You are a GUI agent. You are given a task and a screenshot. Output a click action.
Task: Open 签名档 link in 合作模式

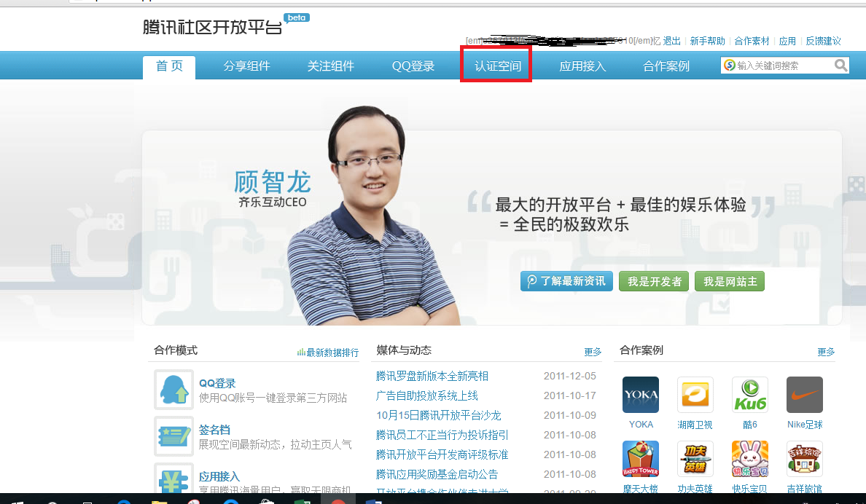coord(214,430)
